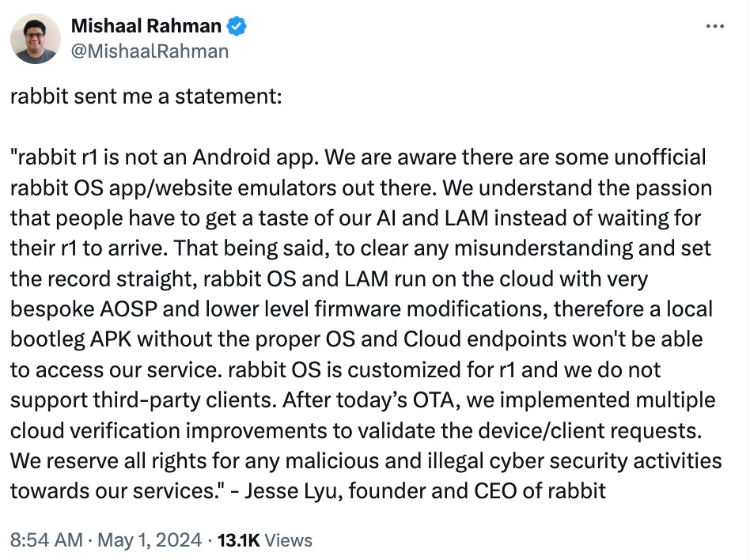The image size is (750, 560).
Task: Click the 8:54 AM timestamp
Action: 46,541
